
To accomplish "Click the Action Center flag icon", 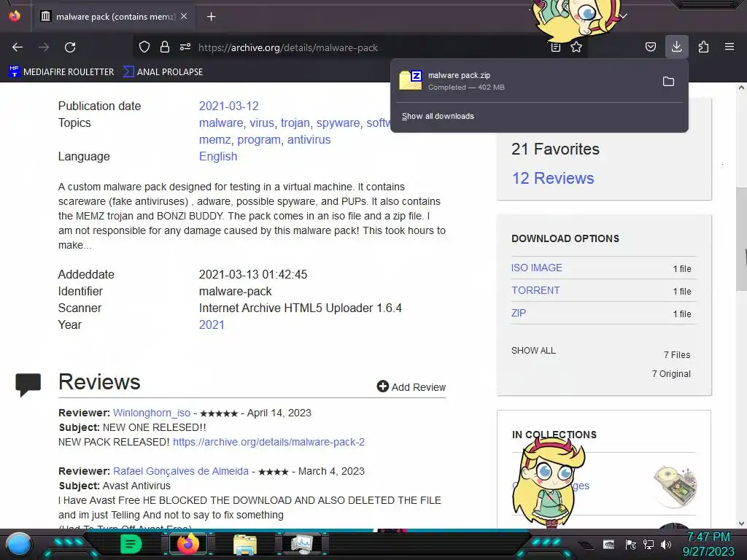I will (x=631, y=544).
